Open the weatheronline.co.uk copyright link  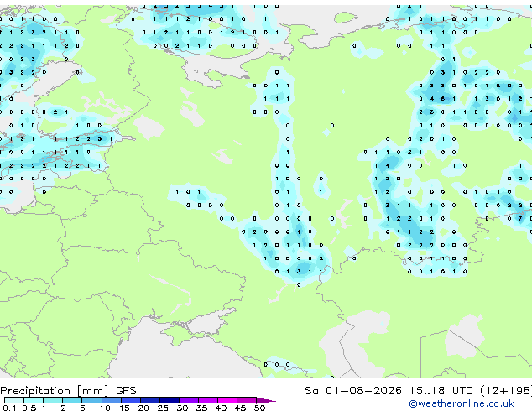click(462, 403)
